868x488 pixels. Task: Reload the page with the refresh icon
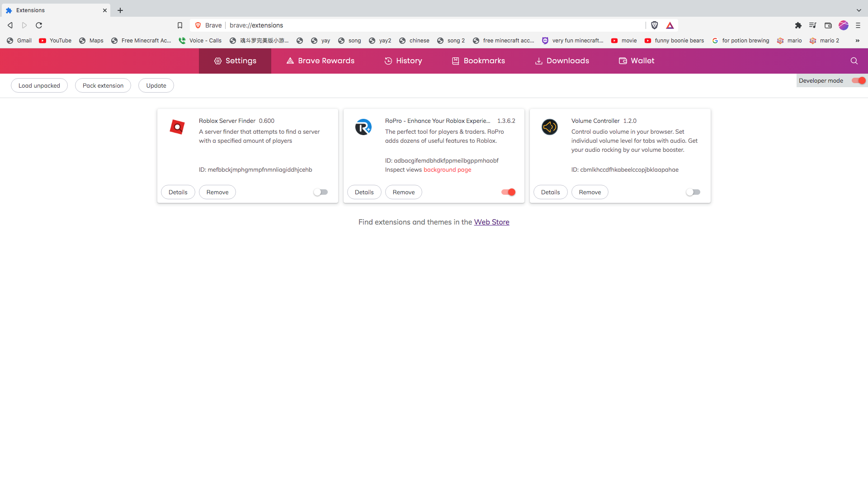click(x=39, y=25)
